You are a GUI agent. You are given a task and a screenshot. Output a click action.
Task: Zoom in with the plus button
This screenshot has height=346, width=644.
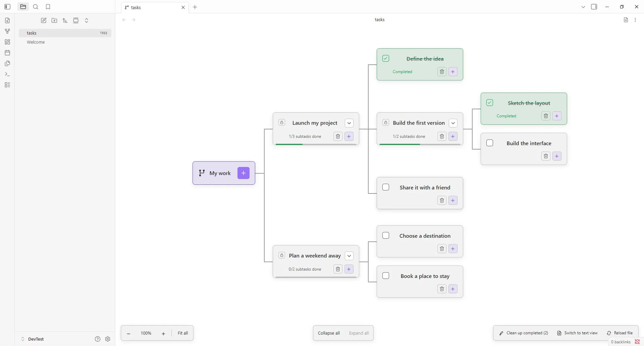click(x=163, y=333)
